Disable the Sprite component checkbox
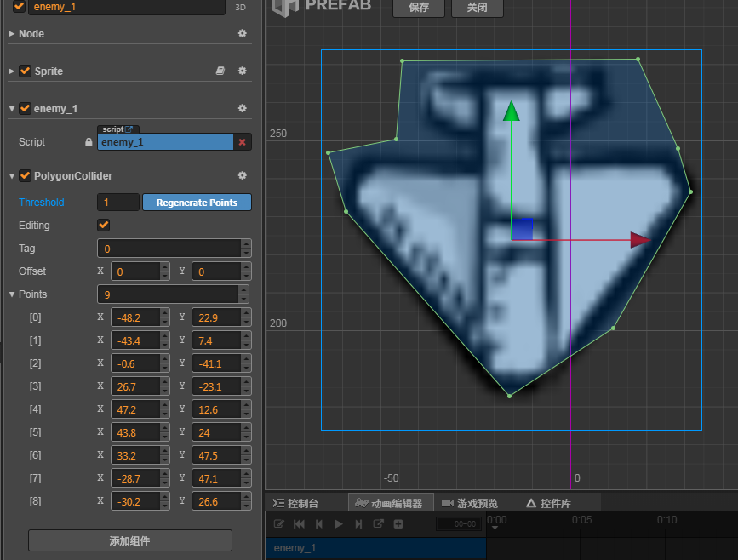 (26, 71)
